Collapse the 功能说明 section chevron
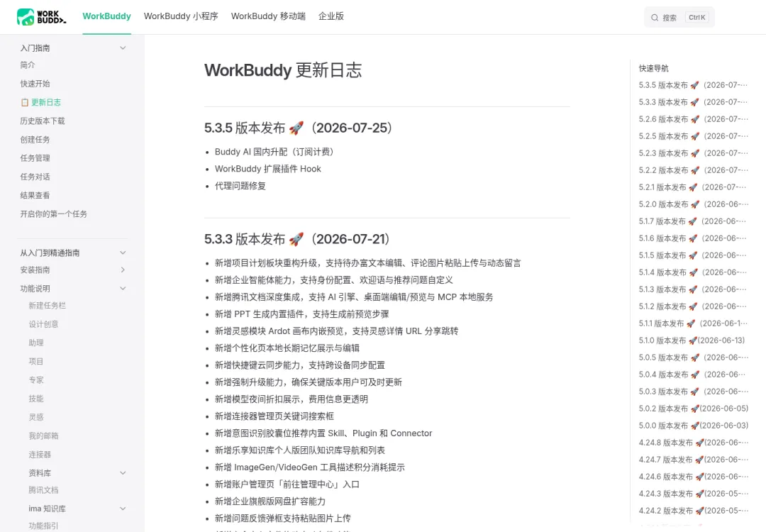The image size is (766, 532). pyautogui.click(x=123, y=288)
